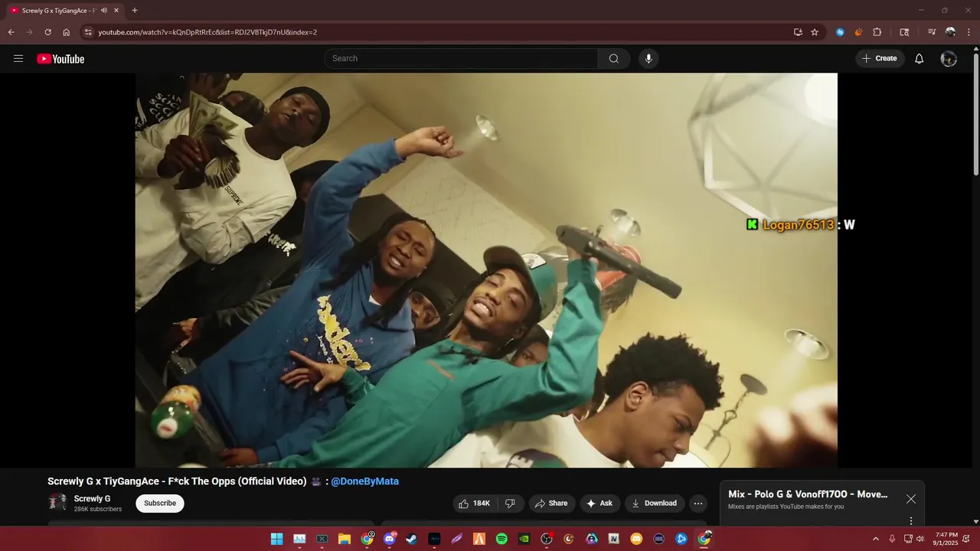
Task: Download the video
Action: click(x=655, y=503)
